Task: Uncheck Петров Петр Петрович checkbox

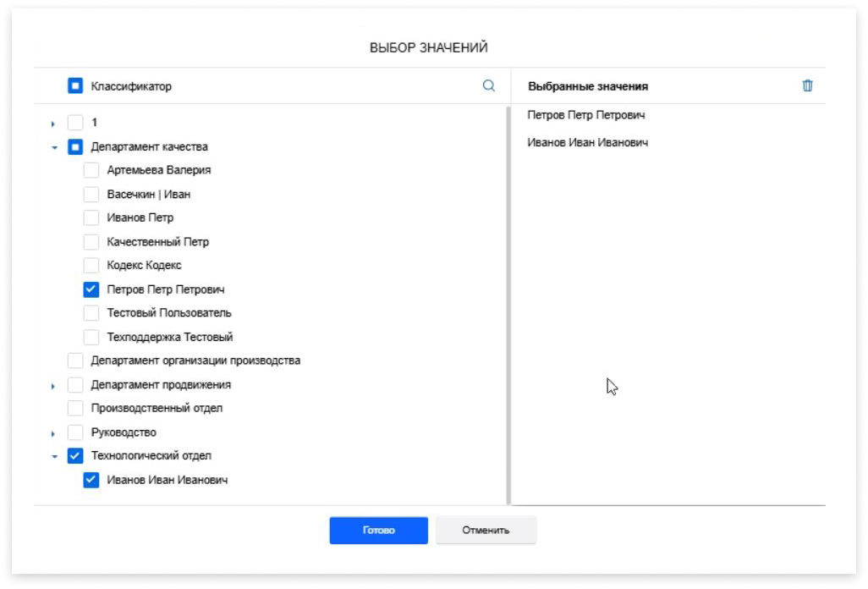Action: click(91, 289)
